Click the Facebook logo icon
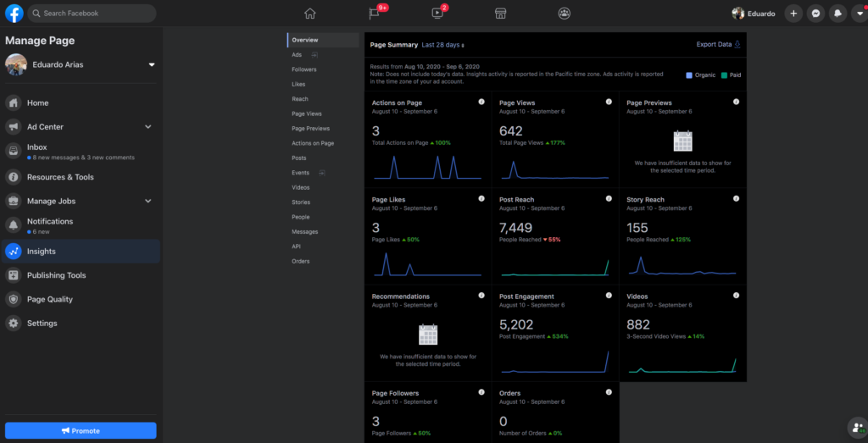 (14, 14)
